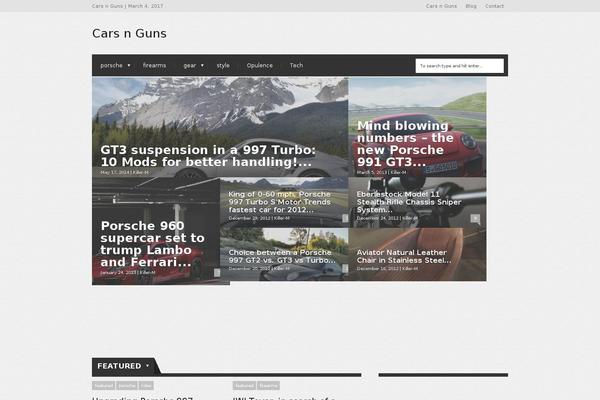Open comments icon on Porsche 960 supercar tile
Image resolution: width=600 pixels, height=400 pixels.
[x=217, y=273]
